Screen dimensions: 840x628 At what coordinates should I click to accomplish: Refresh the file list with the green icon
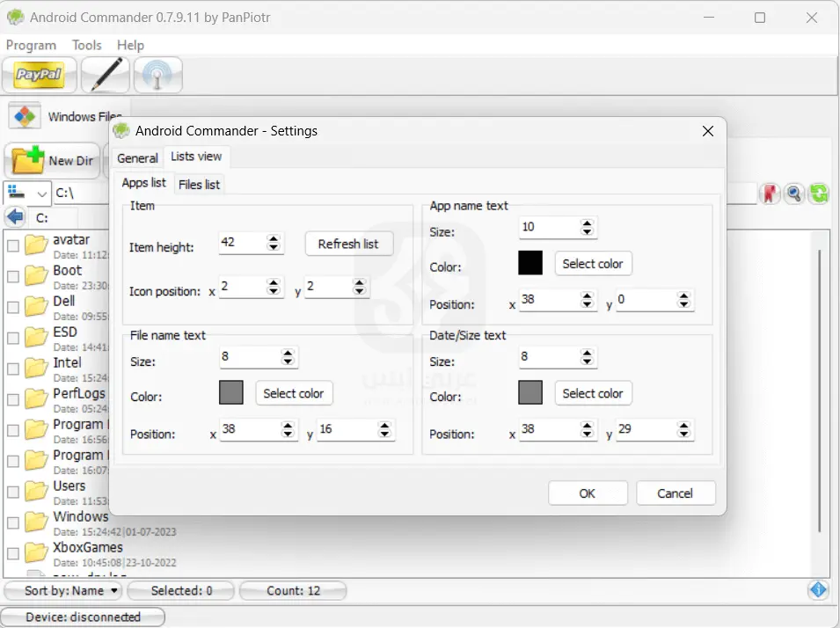click(818, 193)
